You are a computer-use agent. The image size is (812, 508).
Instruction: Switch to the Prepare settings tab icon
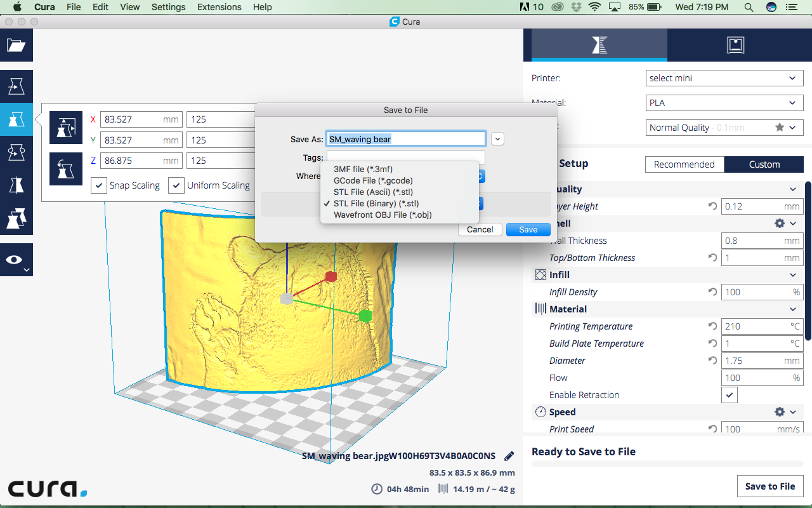(x=599, y=44)
